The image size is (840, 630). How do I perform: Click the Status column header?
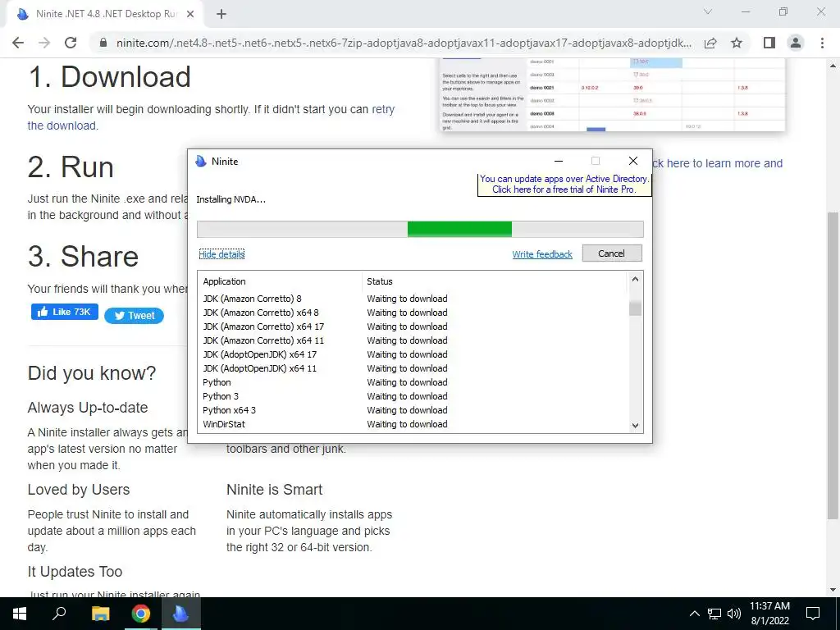[380, 281]
